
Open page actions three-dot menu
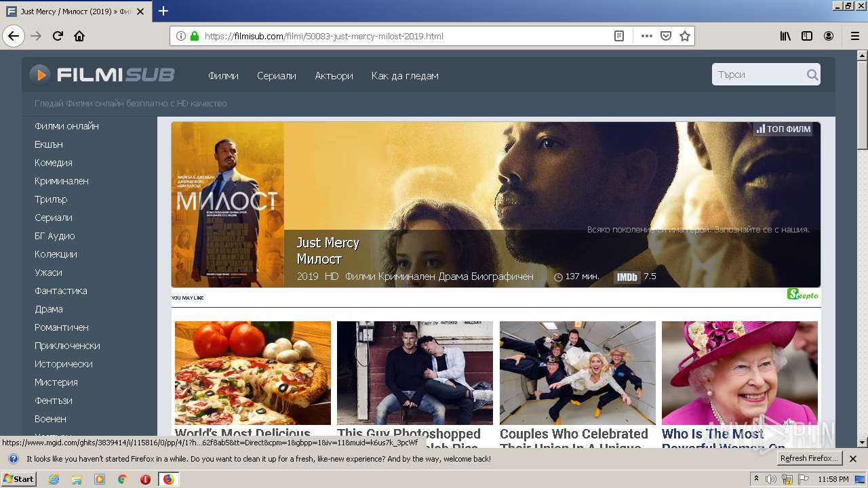tap(647, 36)
